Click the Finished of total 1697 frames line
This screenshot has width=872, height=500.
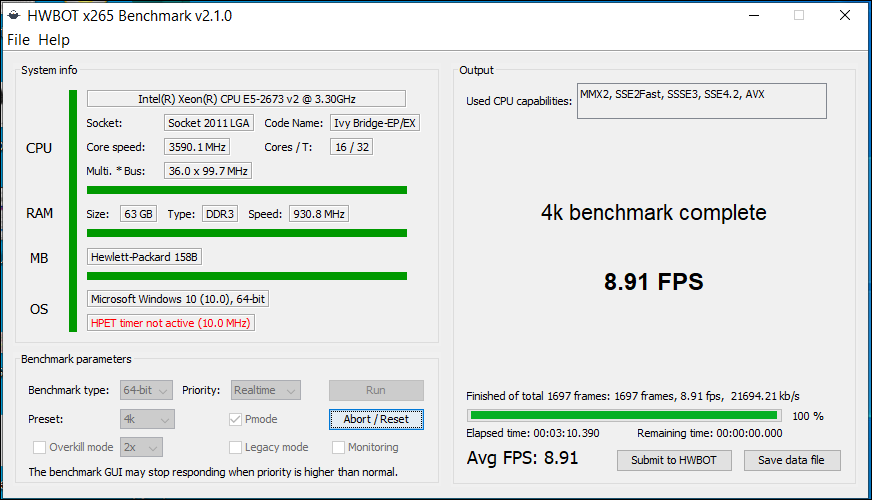click(633, 396)
